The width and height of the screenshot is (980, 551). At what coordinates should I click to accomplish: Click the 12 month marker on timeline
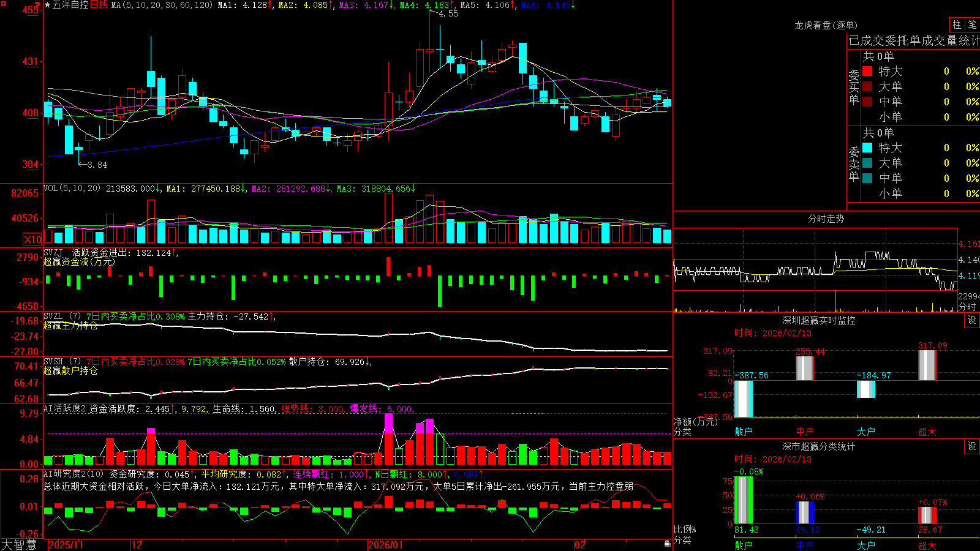[x=137, y=545]
